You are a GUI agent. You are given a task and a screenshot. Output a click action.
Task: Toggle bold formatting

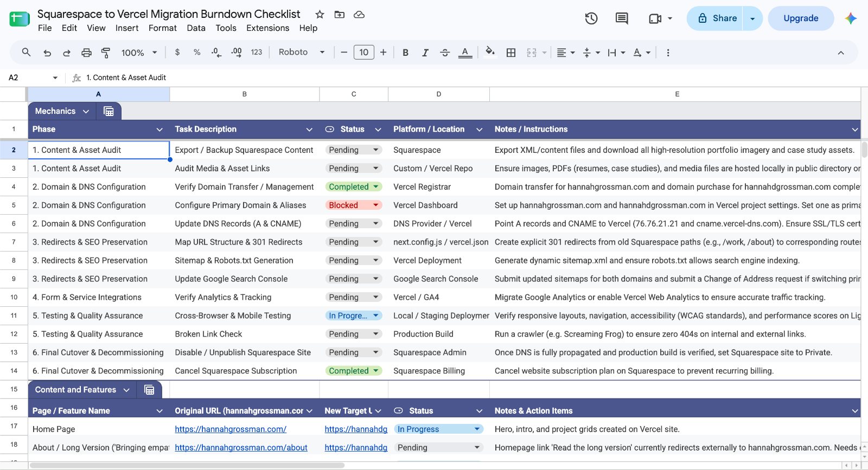(405, 53)
